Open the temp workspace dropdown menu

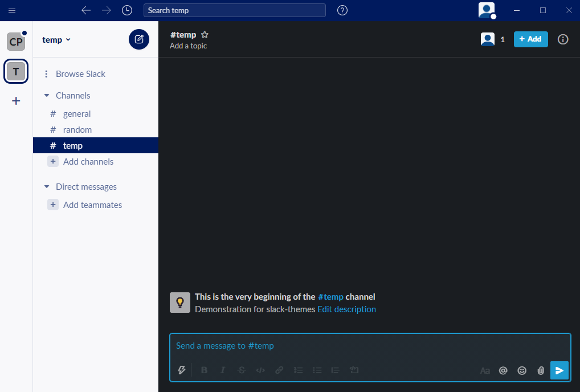point(56,39)
